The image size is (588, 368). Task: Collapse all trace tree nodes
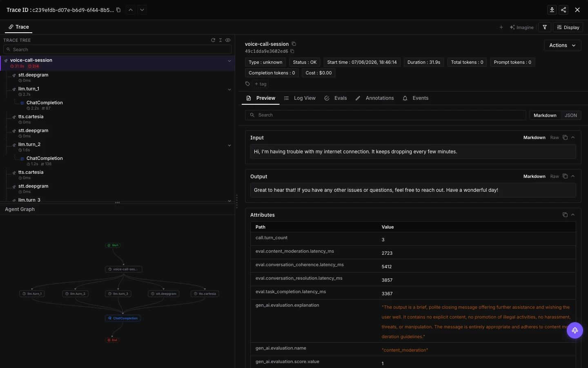pos(220,40)
